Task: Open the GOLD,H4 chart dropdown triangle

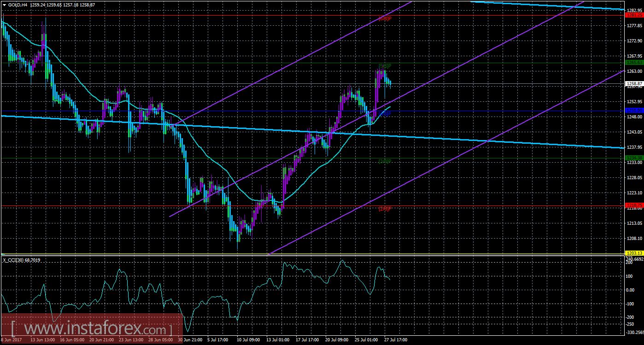Action: click(x=4, y=5)
